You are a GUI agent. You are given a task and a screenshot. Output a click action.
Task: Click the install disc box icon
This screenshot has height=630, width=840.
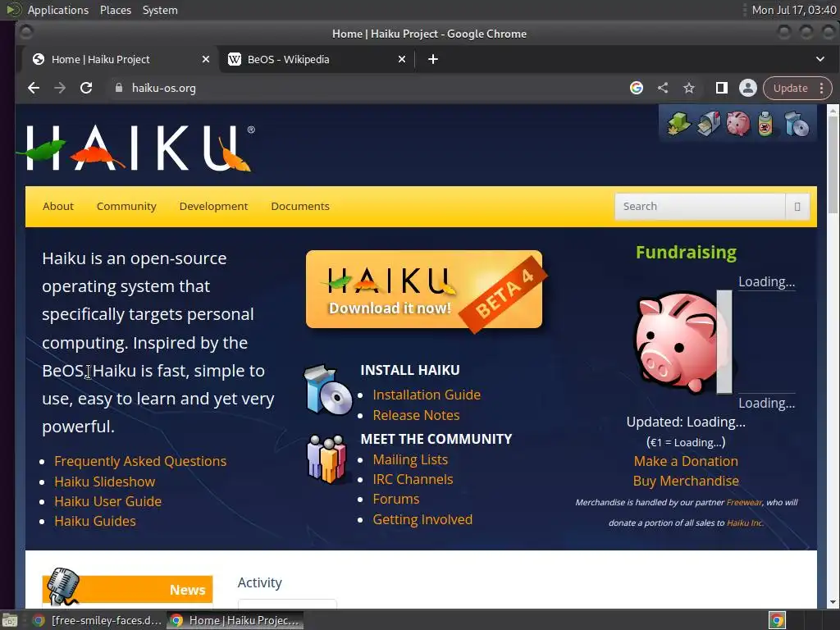coord(328,390)
